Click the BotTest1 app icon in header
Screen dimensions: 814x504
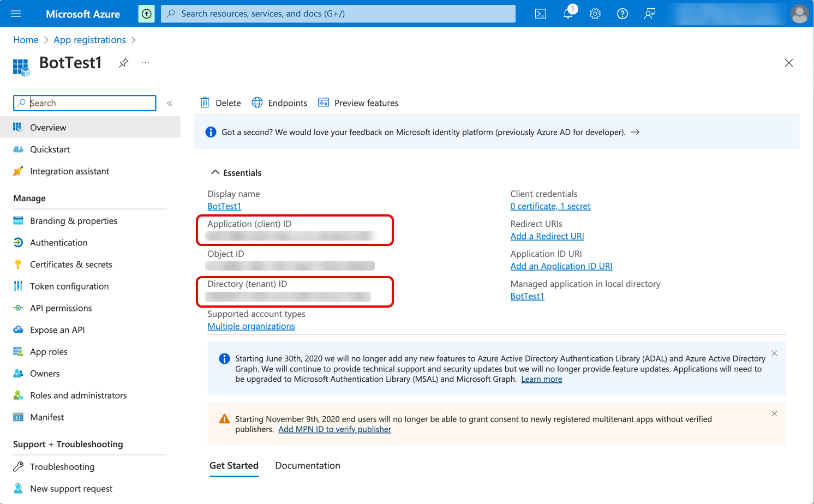21,68
